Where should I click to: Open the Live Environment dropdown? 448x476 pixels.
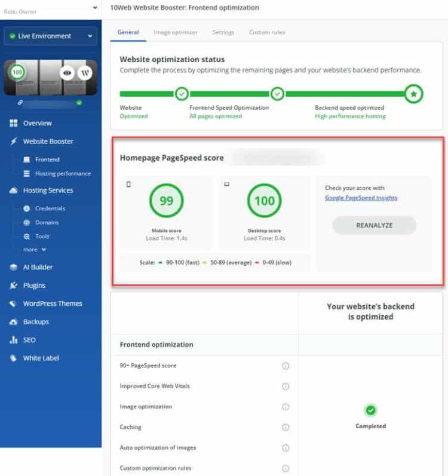[x=50, y=36]
